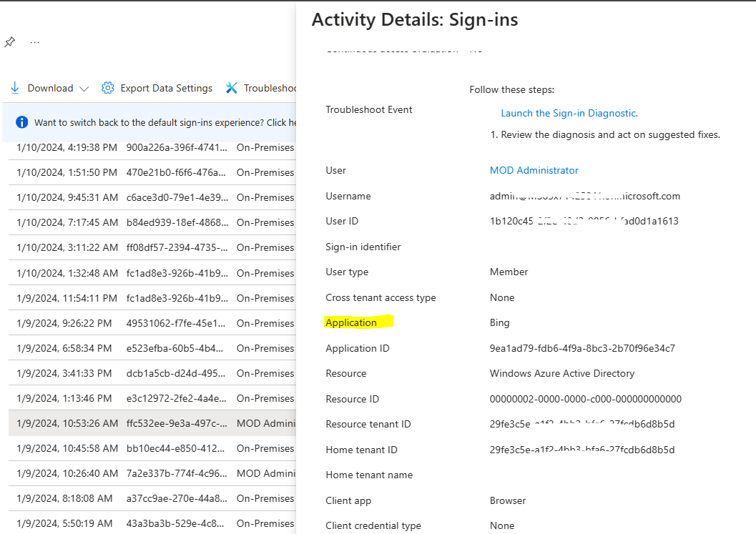
Task: Select the sign-in row 1/9/2024, 1:13:46 PM
Action: pyautogui.click(x=152, y=399)
